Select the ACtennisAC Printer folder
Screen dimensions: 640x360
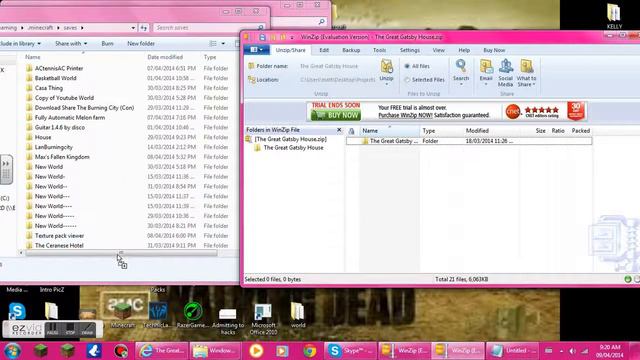point(59,68)
